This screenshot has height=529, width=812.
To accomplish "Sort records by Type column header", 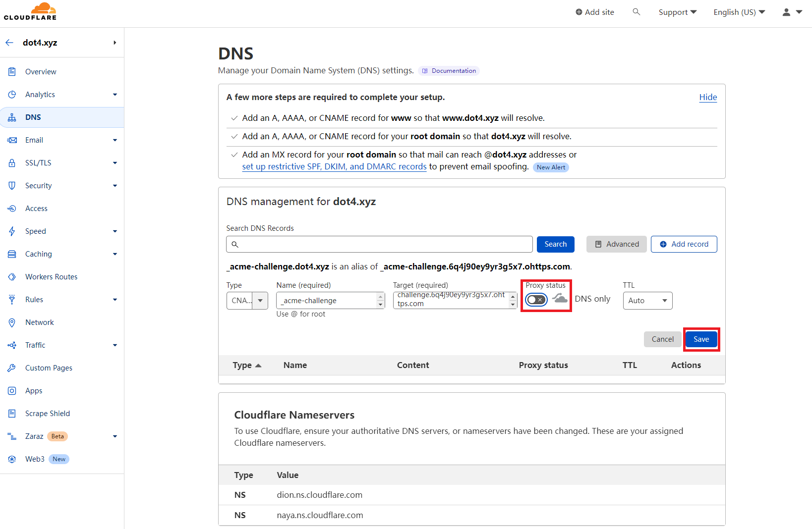I will point(247,365).
